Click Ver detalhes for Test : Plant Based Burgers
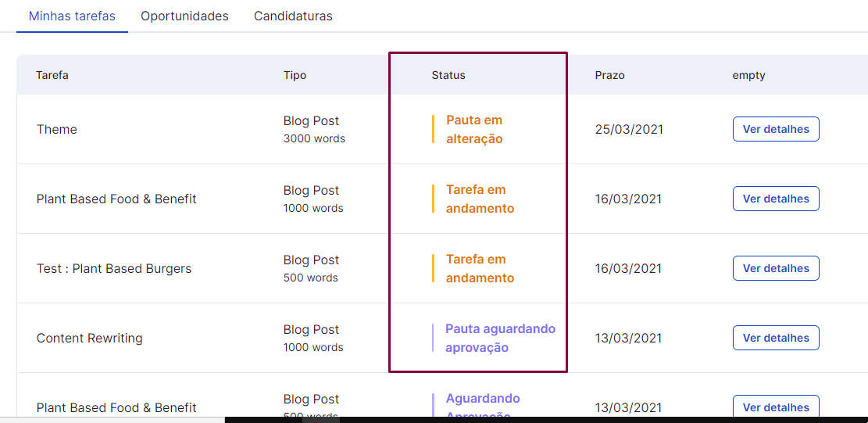 tap(776, 268)
